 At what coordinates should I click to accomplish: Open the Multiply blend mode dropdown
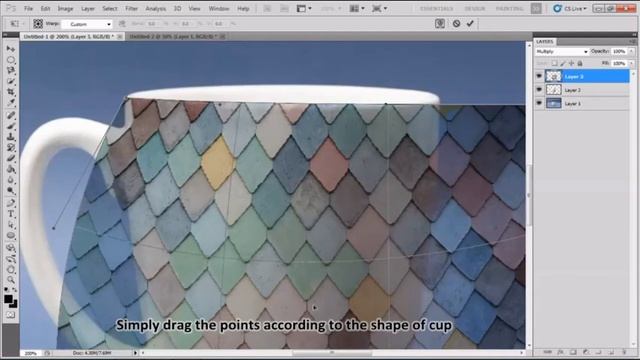562,51
